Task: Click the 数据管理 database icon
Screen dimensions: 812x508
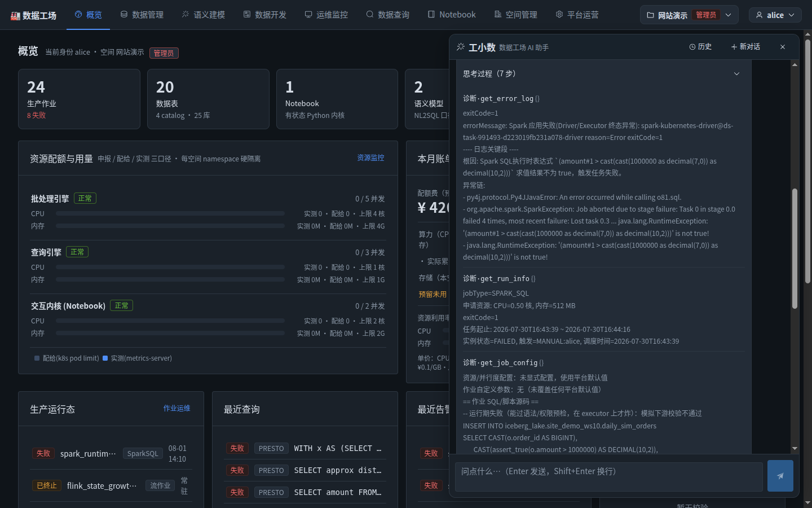Action: [x=124, y=15]
